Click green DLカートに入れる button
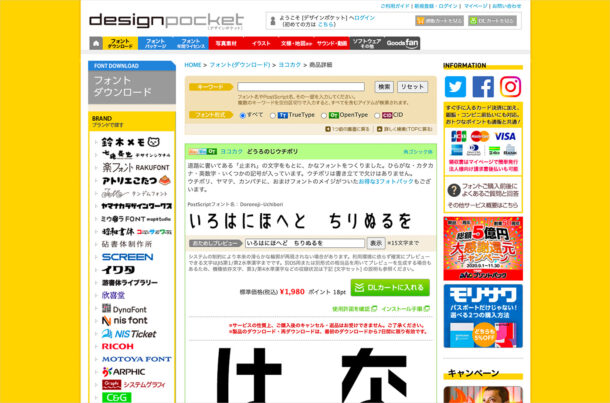610x403 pixels. point(390,287)
